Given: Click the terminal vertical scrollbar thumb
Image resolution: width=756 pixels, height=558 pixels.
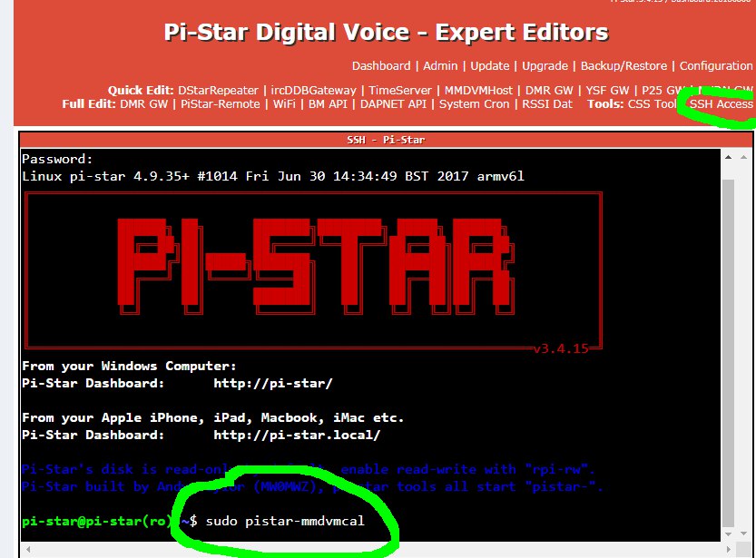Looking at the screenshot, I should pyautogui.click(x=728, y=353).
